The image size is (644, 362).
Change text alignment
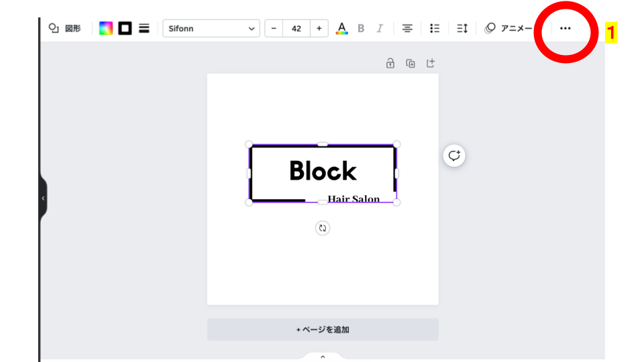click(407, 28)
